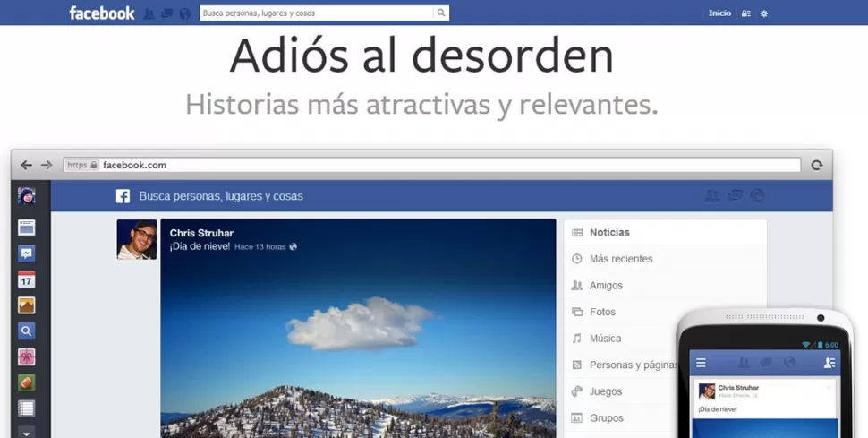Expand the down arrow at sidebar bottom
The width and height of the screenshot is (868, 438).
tap(27, 432)
